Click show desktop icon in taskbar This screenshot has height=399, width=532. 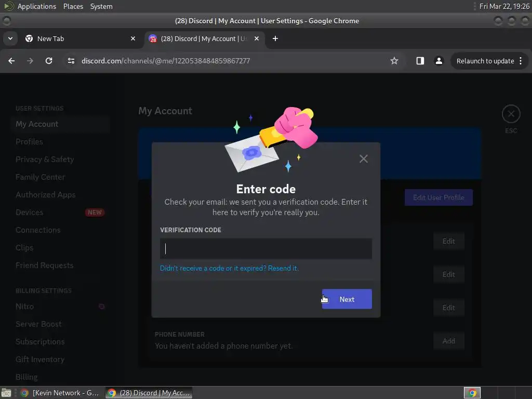pyautogui.click(x=6, y=393)
